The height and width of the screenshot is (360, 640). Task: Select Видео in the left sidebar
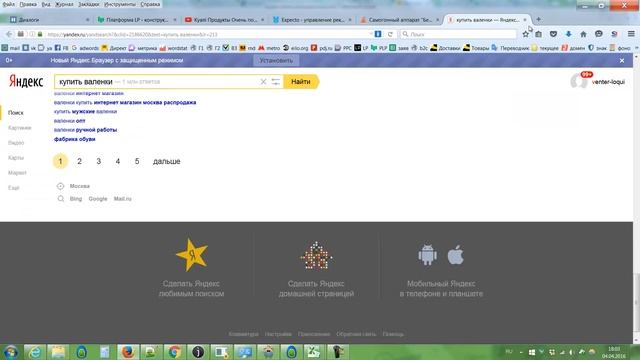[16, 143]
